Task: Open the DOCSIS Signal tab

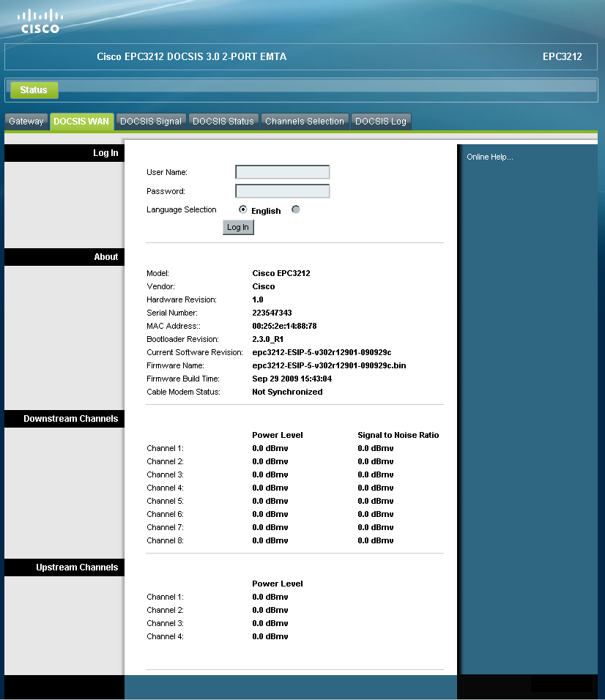Action: click(x=151, y=122)
